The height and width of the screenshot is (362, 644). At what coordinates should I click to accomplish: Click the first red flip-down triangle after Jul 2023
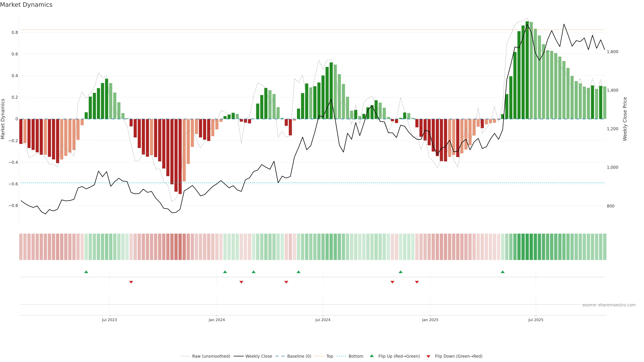click(x=131, y=282)
